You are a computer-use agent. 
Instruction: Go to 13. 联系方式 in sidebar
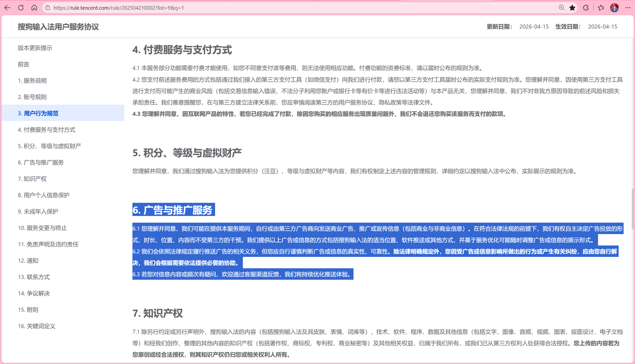[34, 277]
